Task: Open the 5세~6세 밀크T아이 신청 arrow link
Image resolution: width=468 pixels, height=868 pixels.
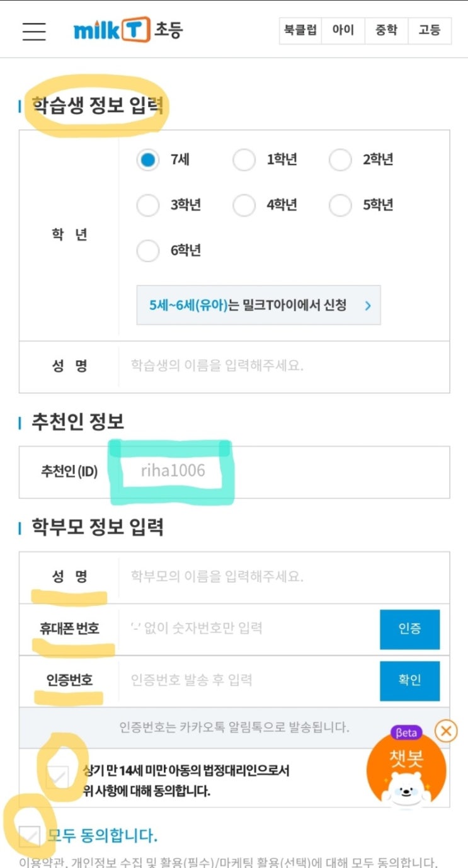Action: pos(258,306)
